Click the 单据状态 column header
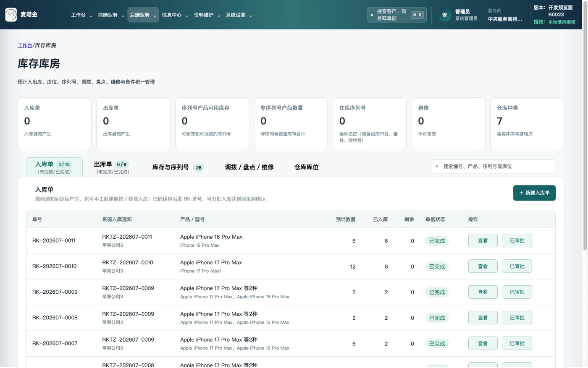588x368 pixels. point(435,219)
